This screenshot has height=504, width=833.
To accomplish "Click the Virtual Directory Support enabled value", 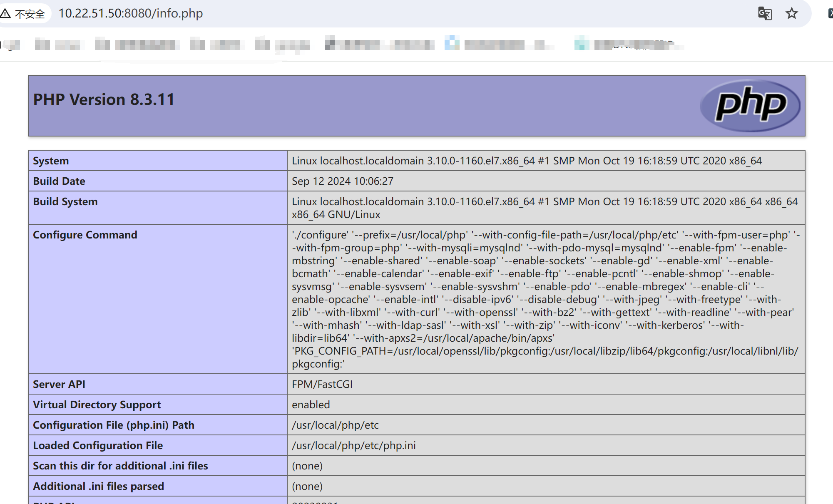I will click(x=311, y=405).
